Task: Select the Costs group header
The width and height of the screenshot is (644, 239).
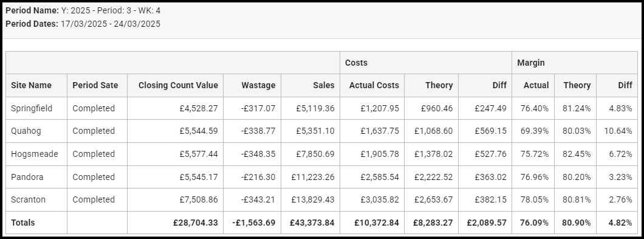Action: coord(356,63)
